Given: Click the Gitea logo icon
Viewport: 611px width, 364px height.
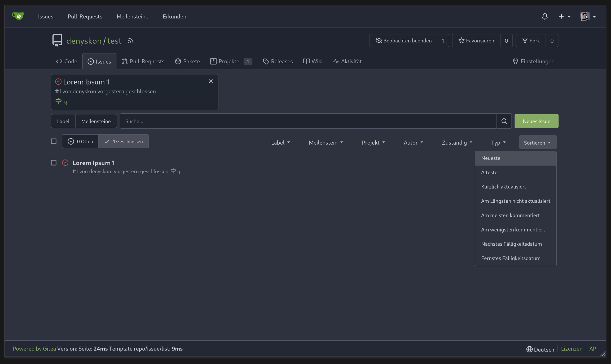Looking at the screenshot, I should click(18, 16).
